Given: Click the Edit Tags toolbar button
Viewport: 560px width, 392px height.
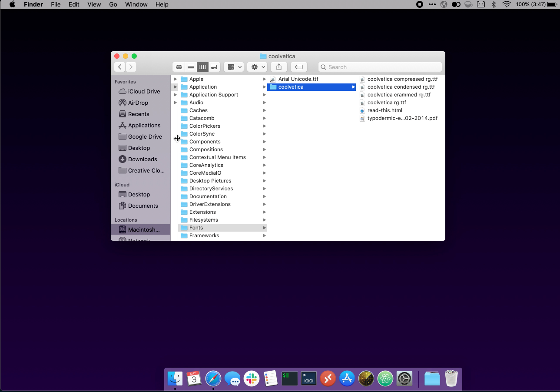Looking at the screenshot, I should [299, 67].
